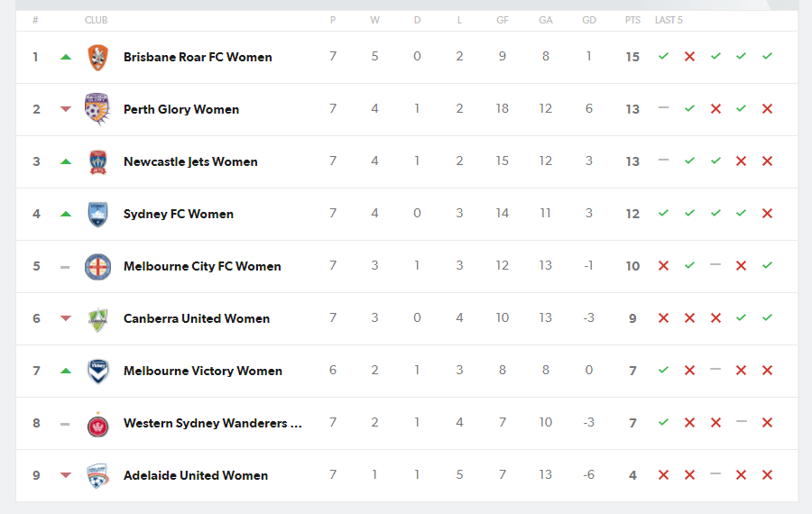This screenshot has height=514, width=812.
Task: Click the Western Sydney Wanderers crest
Action: pyautogui.click(x=97, y=426)
